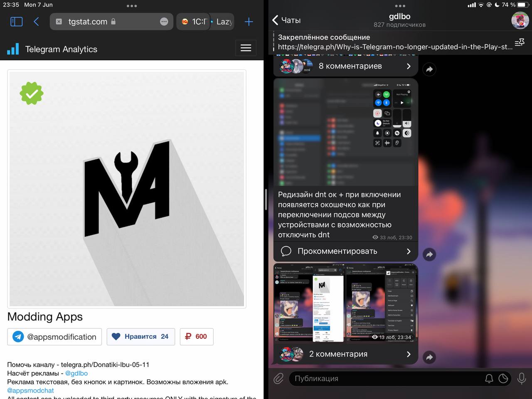Tap the 13 лоб, 23:34 view counter

392,337
